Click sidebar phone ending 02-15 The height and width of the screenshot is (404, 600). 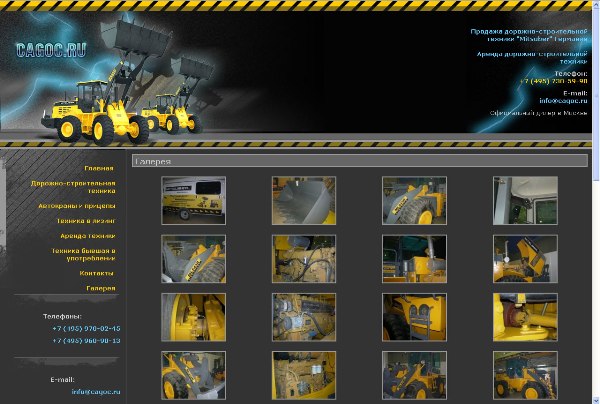click(x=86, y=329)
